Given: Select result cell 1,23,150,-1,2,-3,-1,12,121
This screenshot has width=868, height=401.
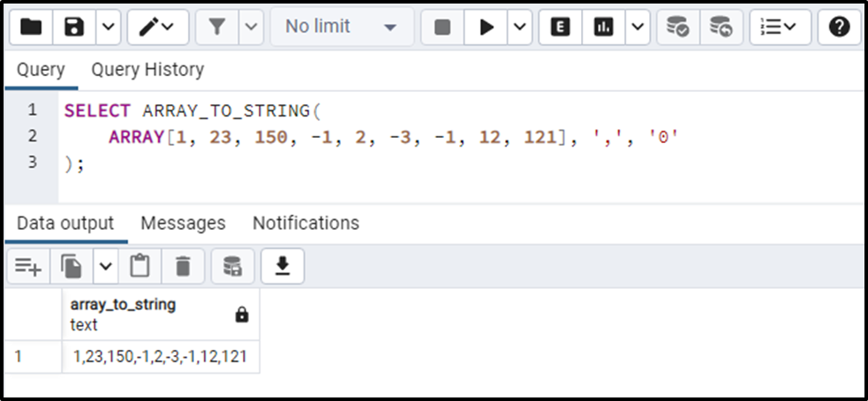Looking at the screenshot, I should pos(161,356).
